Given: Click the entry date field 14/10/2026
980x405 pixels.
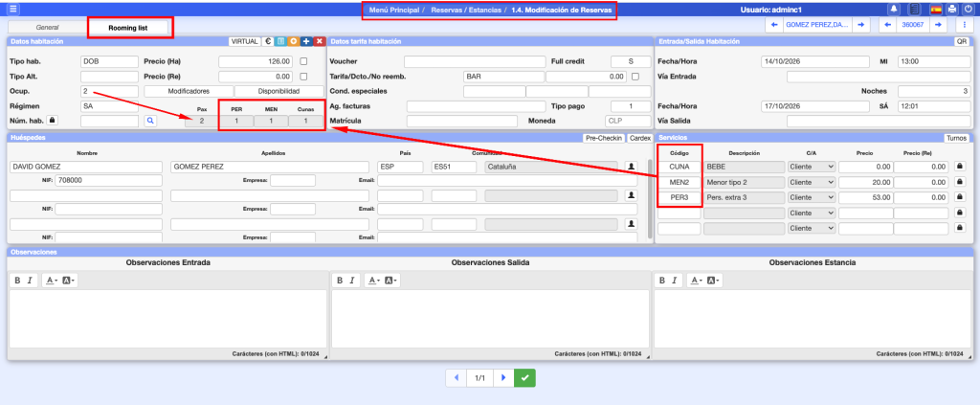Looking at the screenshot, I should click(x=815, y=61).
